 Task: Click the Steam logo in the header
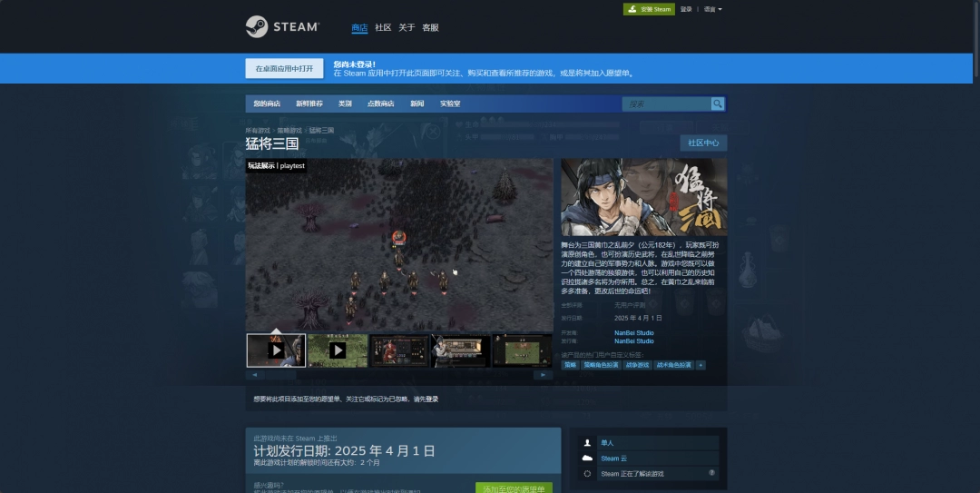coord(282,27)
